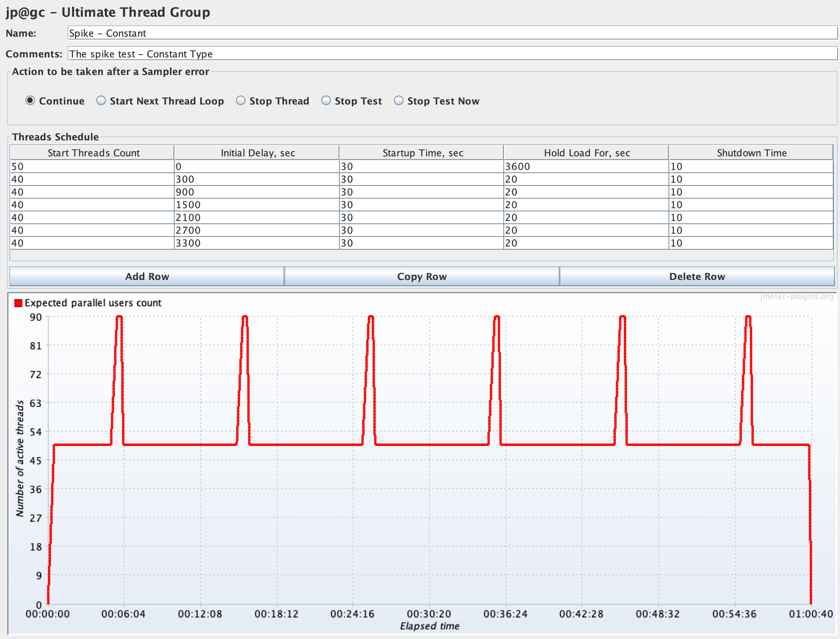The image size is (840, 639).
Task: Select the cell with hold load 3600
Action: [x=586, y=166]
